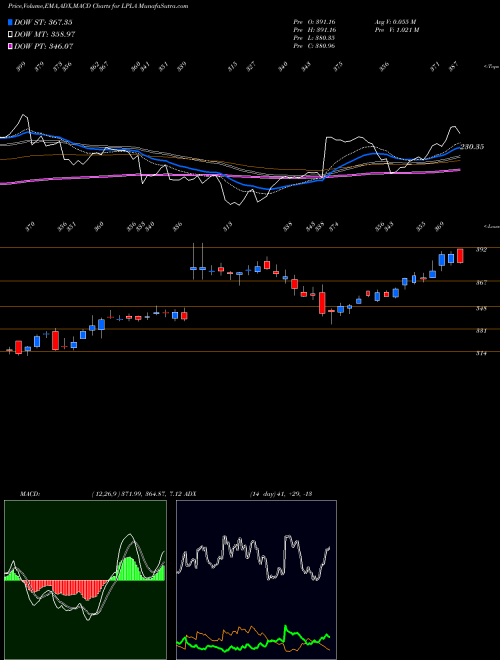Click the 392 price level label

pyautogui.click(x=481, y=250)
